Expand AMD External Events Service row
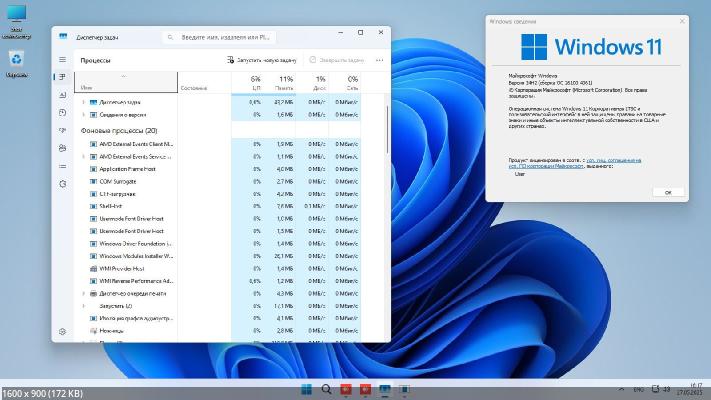711x400 pixels. pos(83,156)
